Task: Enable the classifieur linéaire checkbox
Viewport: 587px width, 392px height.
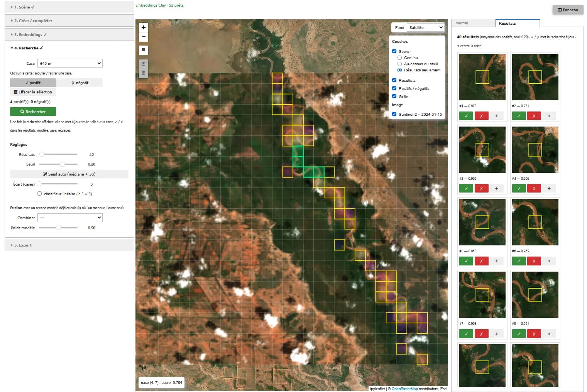Action: pos(39,194)
